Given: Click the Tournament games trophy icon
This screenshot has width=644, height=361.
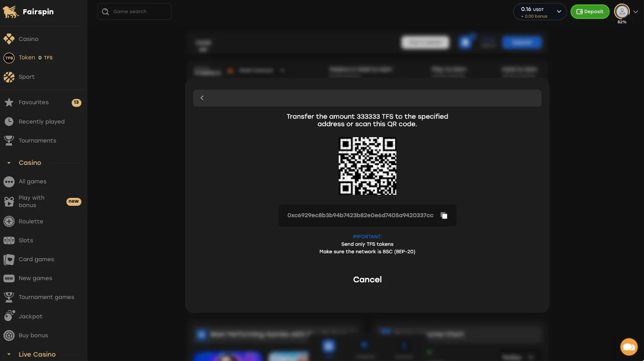Looking at the screenshot, I should click(9, 297).
